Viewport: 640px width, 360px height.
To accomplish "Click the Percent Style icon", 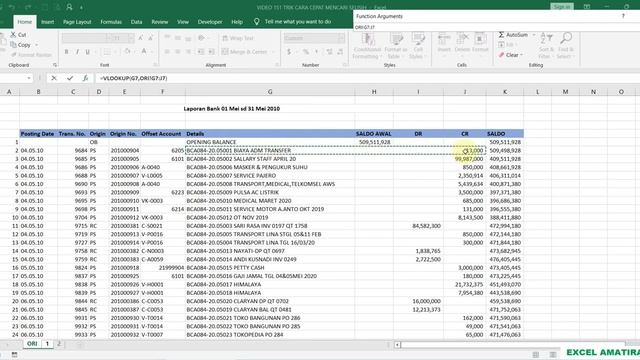I will 305,52.
